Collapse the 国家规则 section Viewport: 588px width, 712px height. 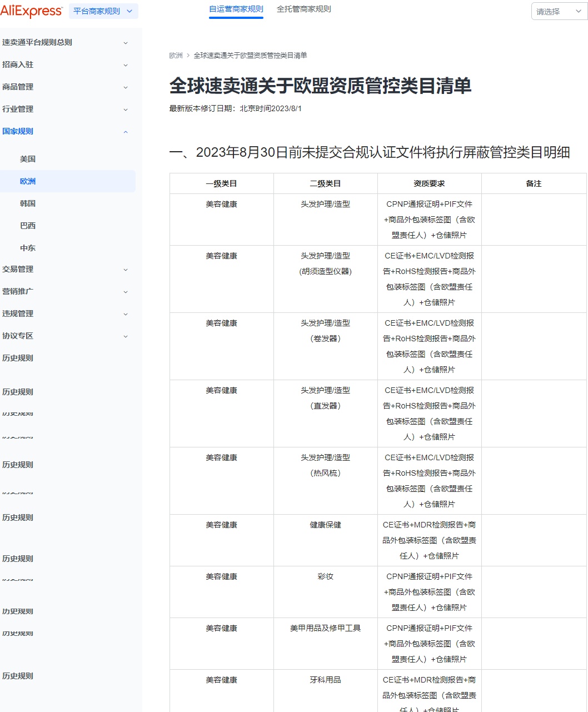point(126,132)
